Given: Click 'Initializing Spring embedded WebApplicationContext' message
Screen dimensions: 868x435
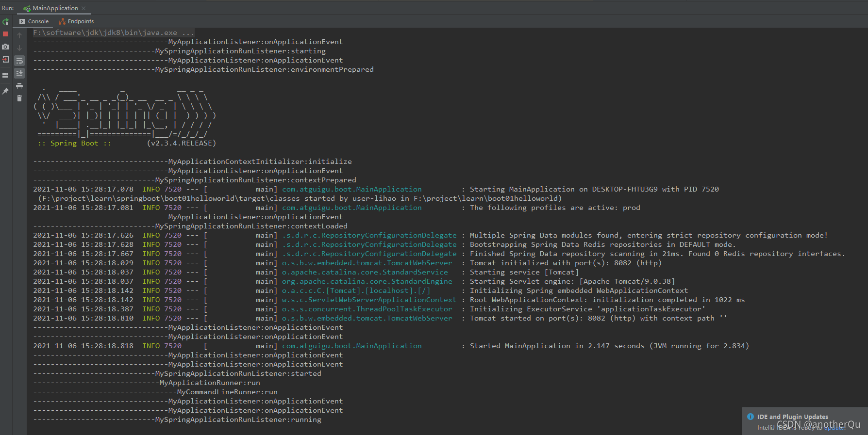Looking at the screenshot, I should 579,290.
